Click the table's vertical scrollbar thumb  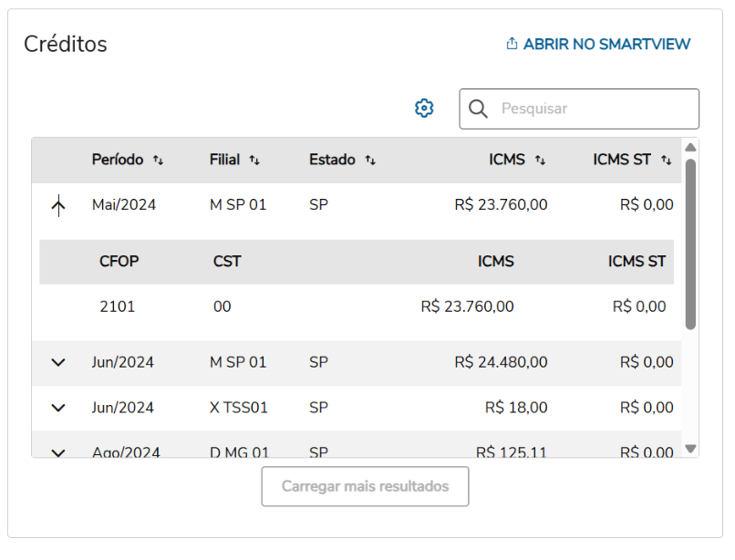pyautogui.click(x=690, y=242)
